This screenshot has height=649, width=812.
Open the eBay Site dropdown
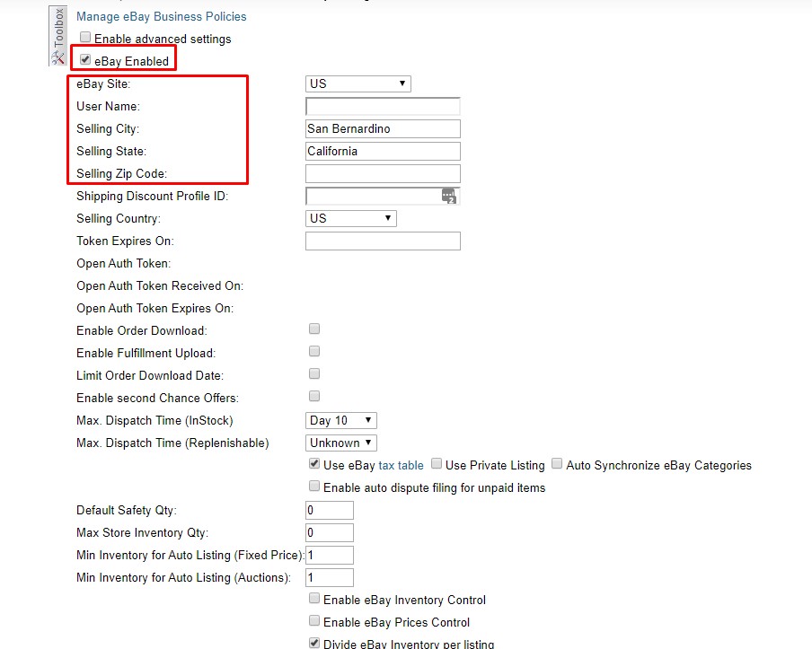pos(357,83)
